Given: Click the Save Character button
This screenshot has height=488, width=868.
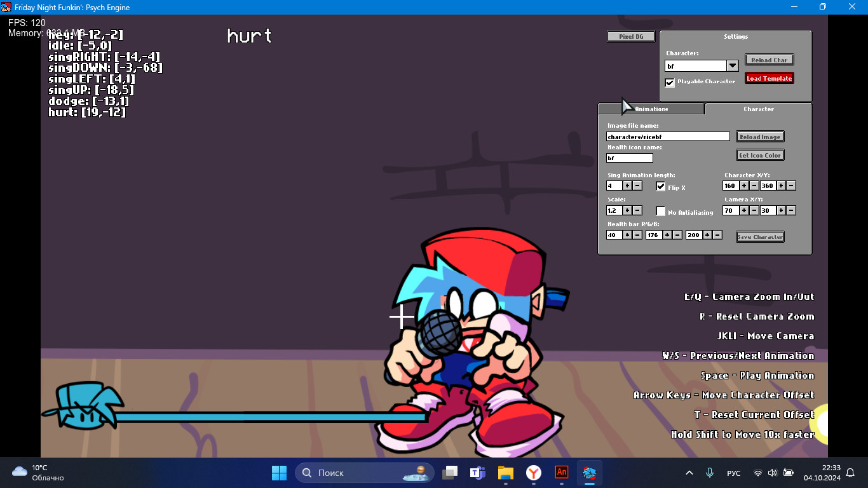Looking at the screenshot, I should tap(760, 237).
